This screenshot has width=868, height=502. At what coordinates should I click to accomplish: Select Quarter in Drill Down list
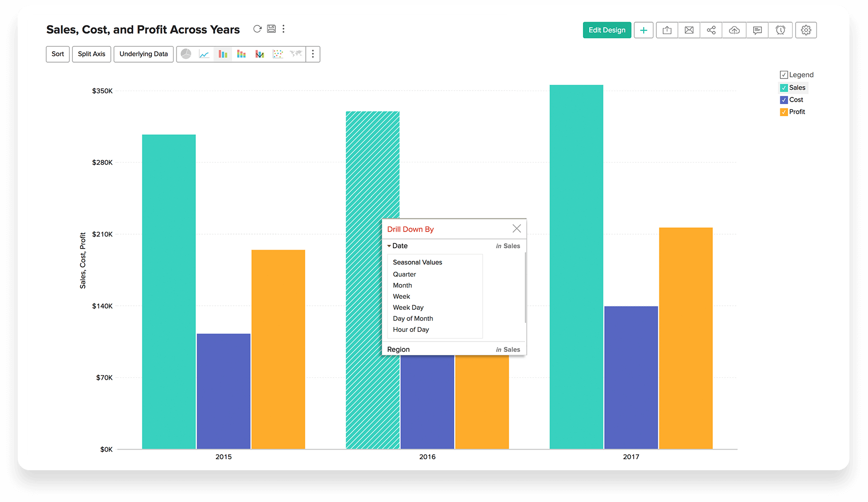pos(404,274)
